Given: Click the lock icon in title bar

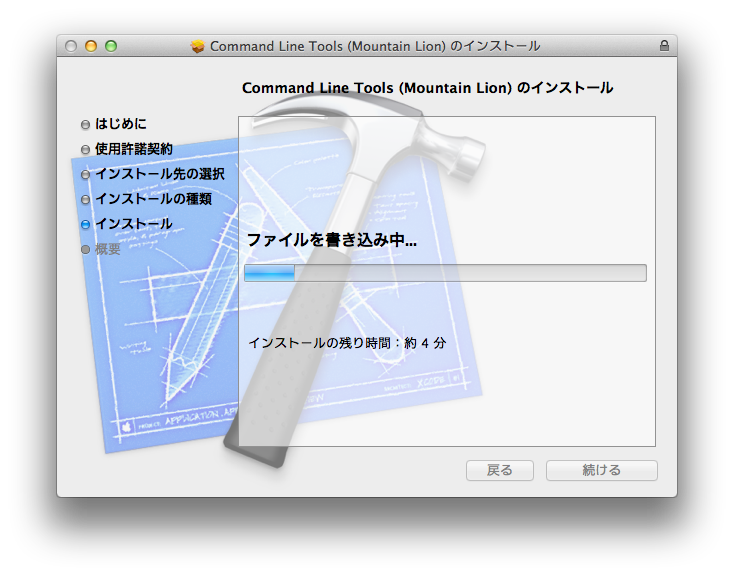Looking at the screenshot, I should click(x=664, y=45).
